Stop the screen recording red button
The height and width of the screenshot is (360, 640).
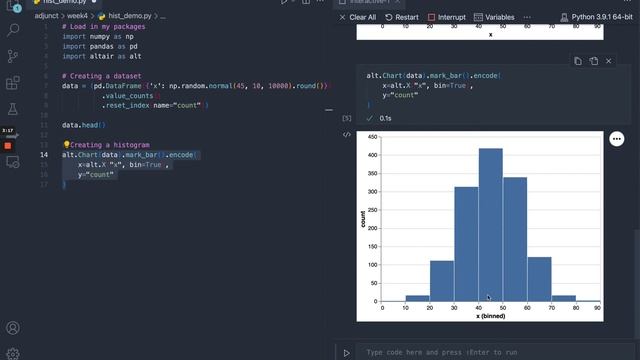coord(8,146)
